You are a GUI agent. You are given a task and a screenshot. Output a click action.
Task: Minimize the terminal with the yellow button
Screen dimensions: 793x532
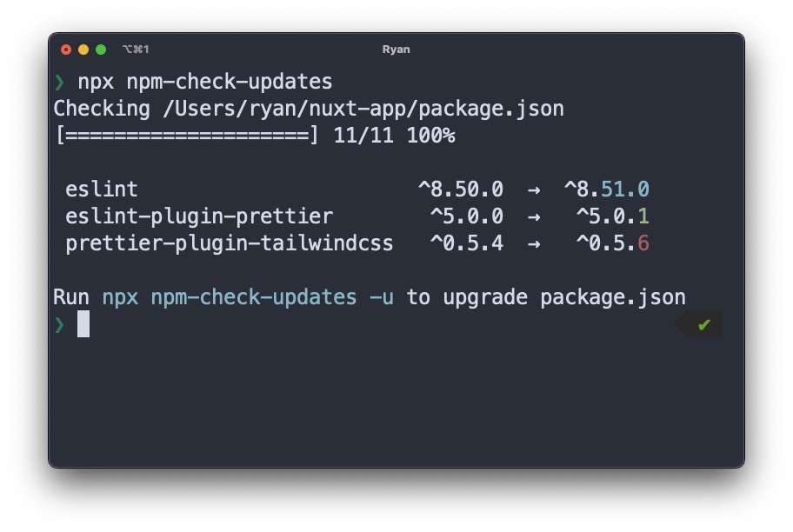coord(83,50)
